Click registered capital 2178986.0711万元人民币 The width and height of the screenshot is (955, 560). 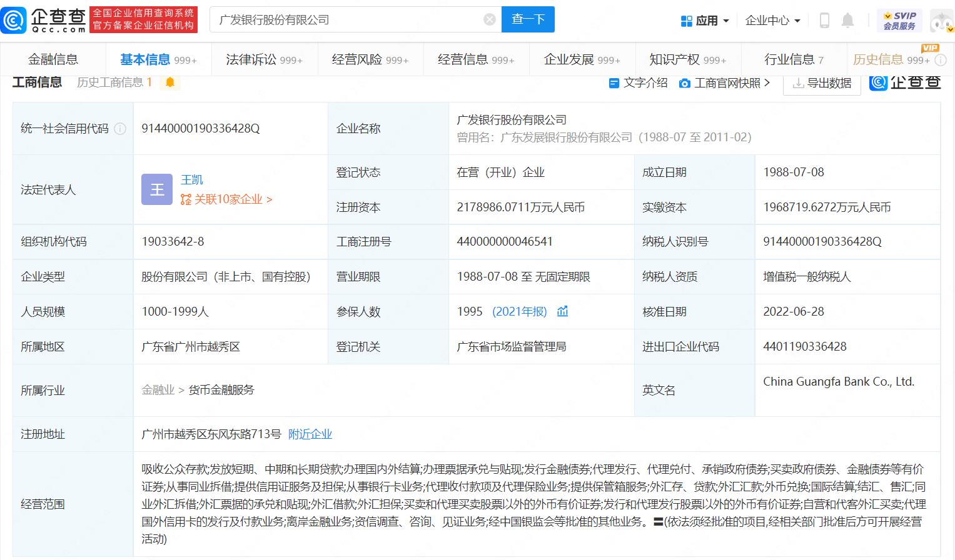point(521,207)
